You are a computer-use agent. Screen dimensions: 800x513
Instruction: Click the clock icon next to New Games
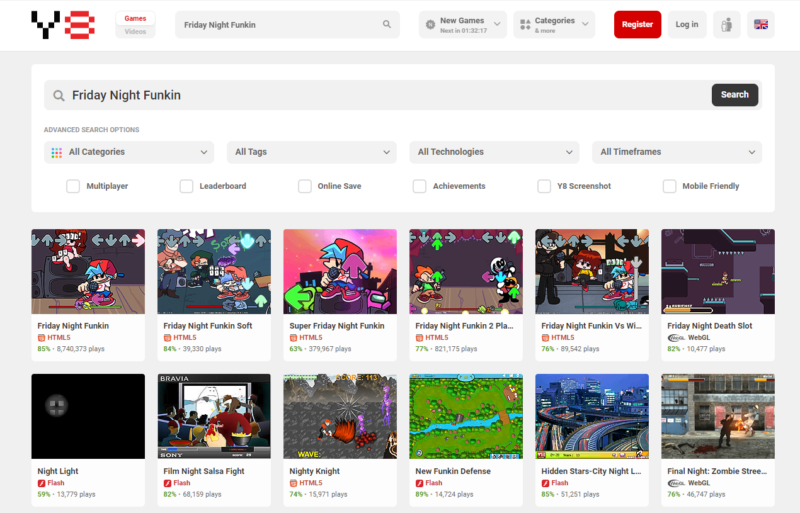pos(431,24)
